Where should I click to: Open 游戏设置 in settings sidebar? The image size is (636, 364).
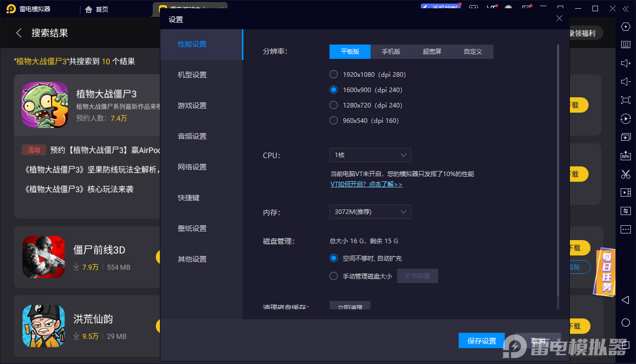[x=192, y=105]
